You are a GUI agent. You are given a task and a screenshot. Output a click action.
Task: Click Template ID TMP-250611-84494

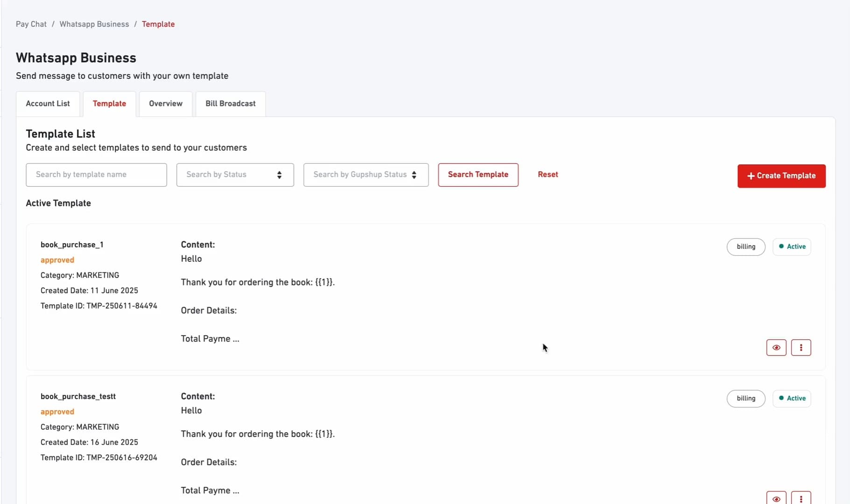click(99, 306)
